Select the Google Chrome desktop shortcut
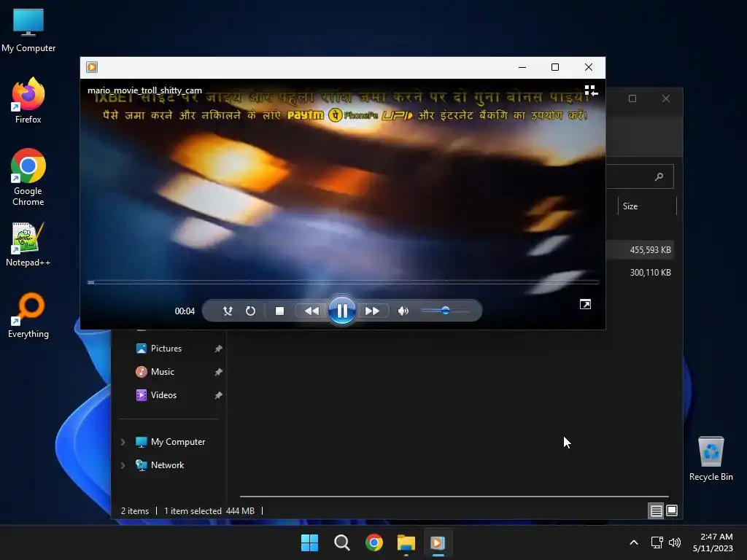The image size is (747, 560). [x=28, y=177]
